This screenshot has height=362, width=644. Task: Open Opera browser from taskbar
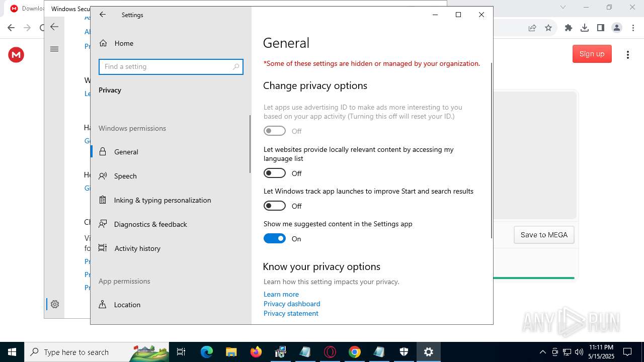330,352
